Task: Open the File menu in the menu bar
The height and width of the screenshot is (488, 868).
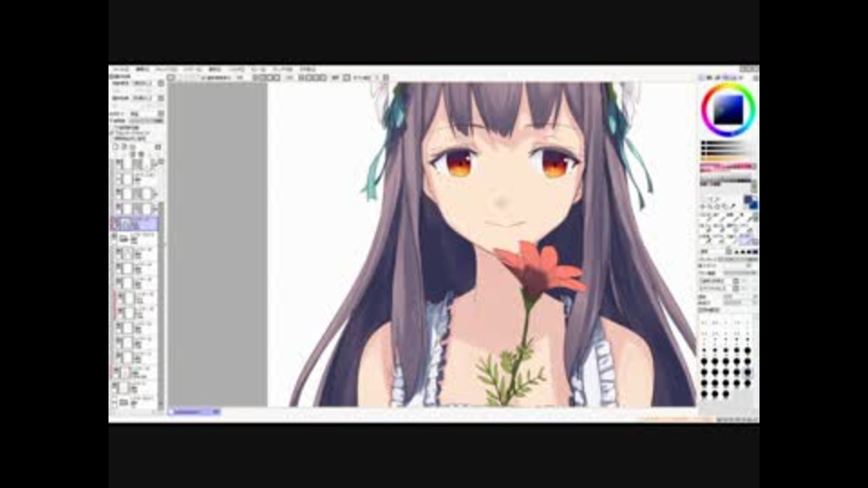Action: [120, 70]
